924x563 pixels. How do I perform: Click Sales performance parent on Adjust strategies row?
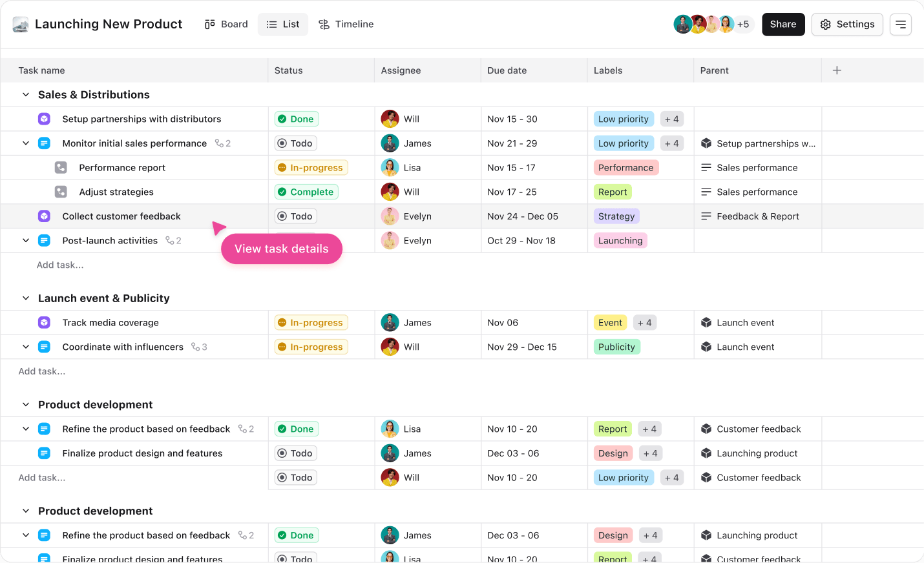(750, 192)
